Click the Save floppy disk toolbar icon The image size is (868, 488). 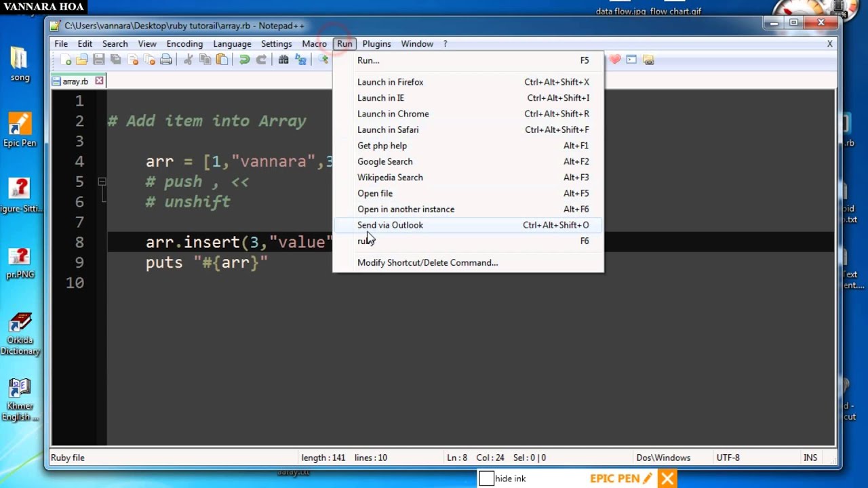click(x=99, y=60)
